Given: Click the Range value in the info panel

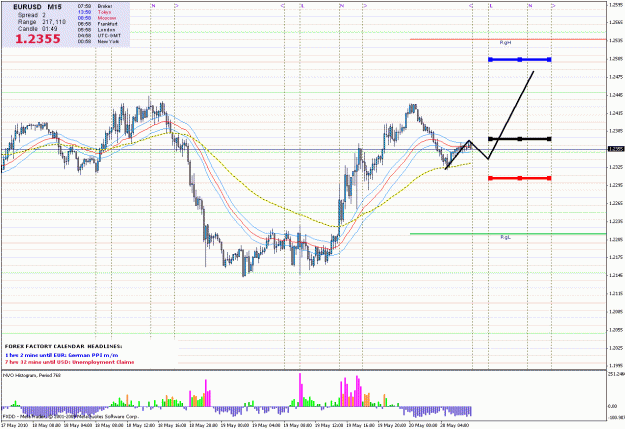Looking at the screenshot, I should pyautogui.click(x=54, y=22).
